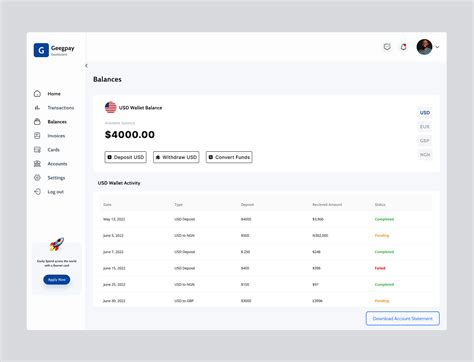This screenshot has width=474, height=362.
Task: Click the Geegpay G logo
Action: [41, 50]
